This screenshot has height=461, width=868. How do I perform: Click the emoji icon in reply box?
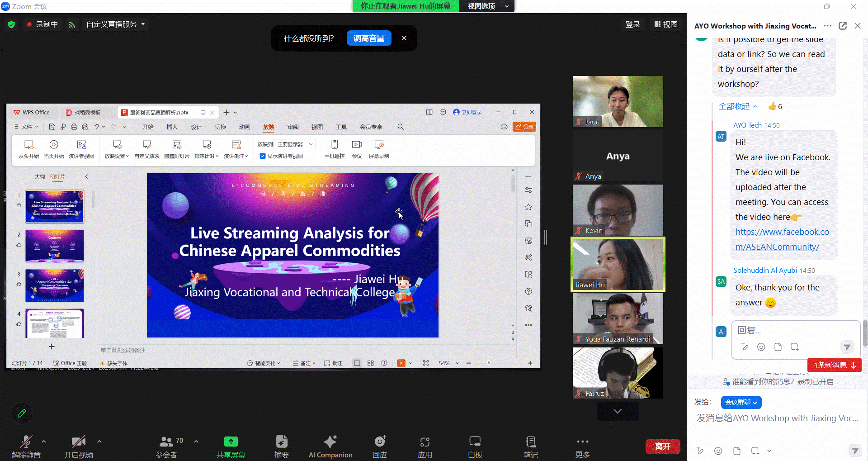(761, 347)
